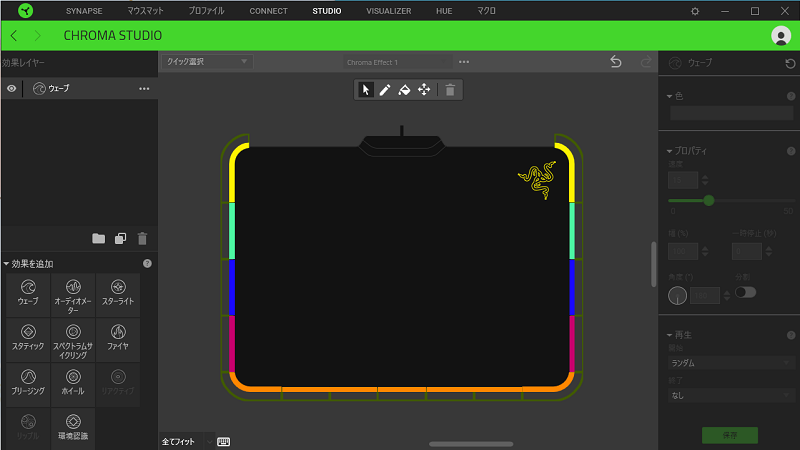Add the Starlight effect
800x450 pixels.
118,295
